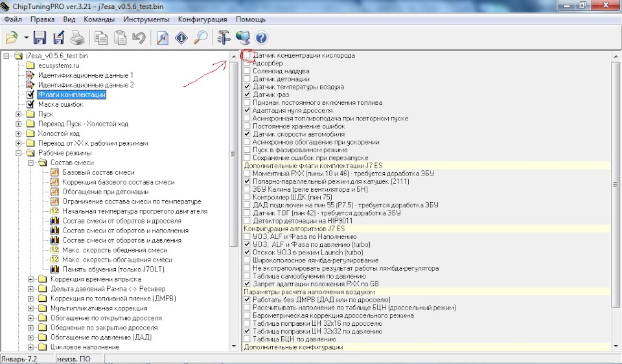The height and width of the screenshot is (364, 622).
Task: Click the 'Идентификационные данные 1' document icon
Action: coord(30,75)
